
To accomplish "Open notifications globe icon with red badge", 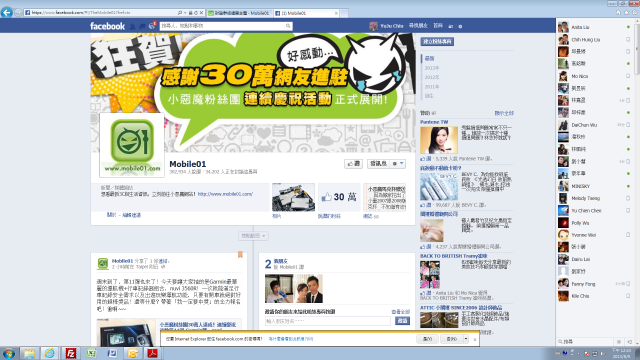I will [x=152, y=26].
